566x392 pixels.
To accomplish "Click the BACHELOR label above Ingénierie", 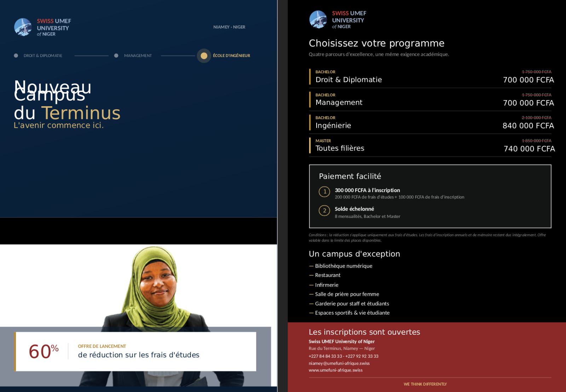I will [325, 118].
